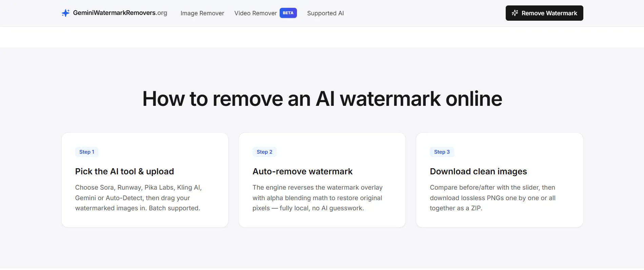
Task: Click the 'Download clean images' title
Action: click(x=478, y=171)
